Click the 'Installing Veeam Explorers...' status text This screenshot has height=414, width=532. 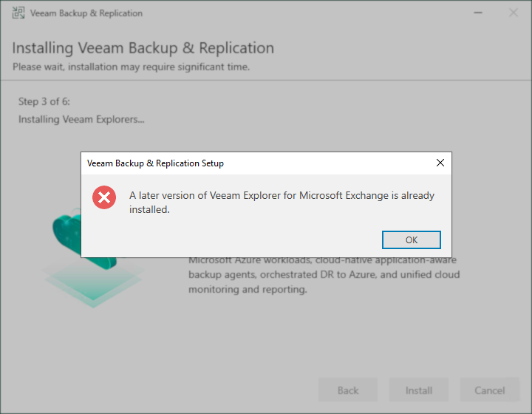81,120
